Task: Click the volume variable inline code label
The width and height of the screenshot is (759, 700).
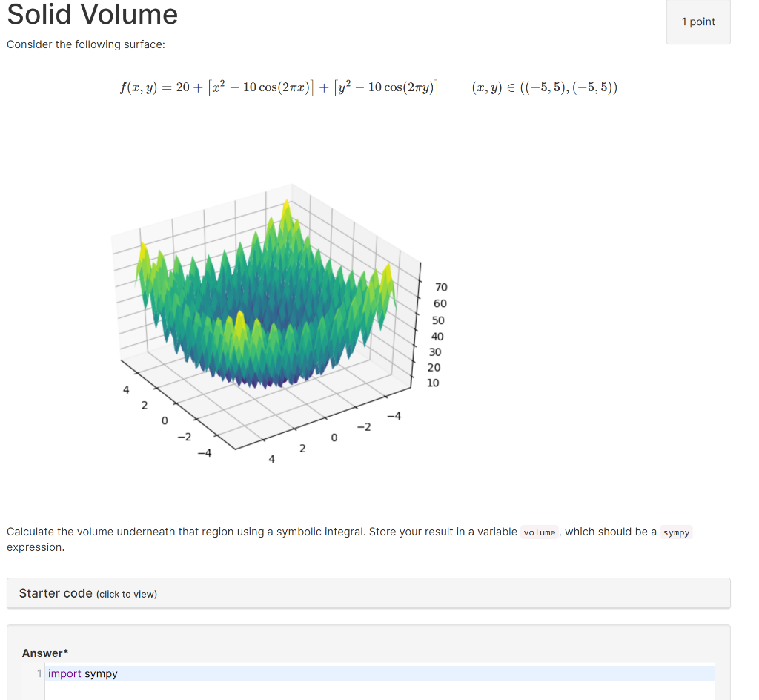Action: click(x=539, y=532)
